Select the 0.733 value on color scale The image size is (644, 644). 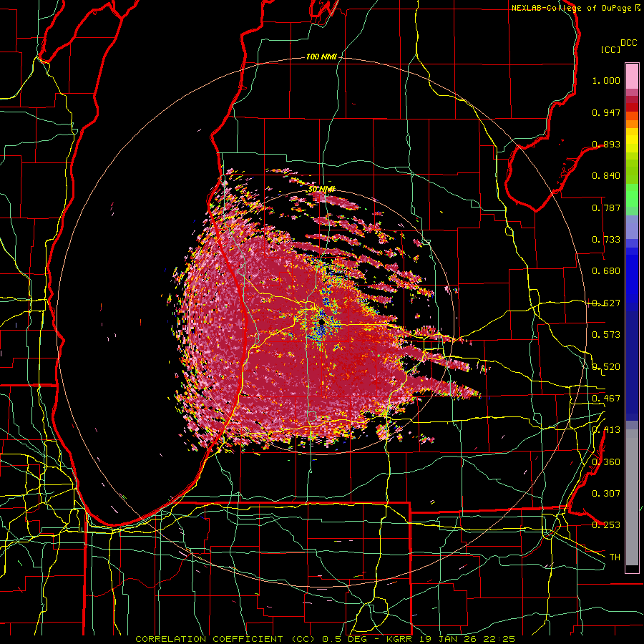606,240
